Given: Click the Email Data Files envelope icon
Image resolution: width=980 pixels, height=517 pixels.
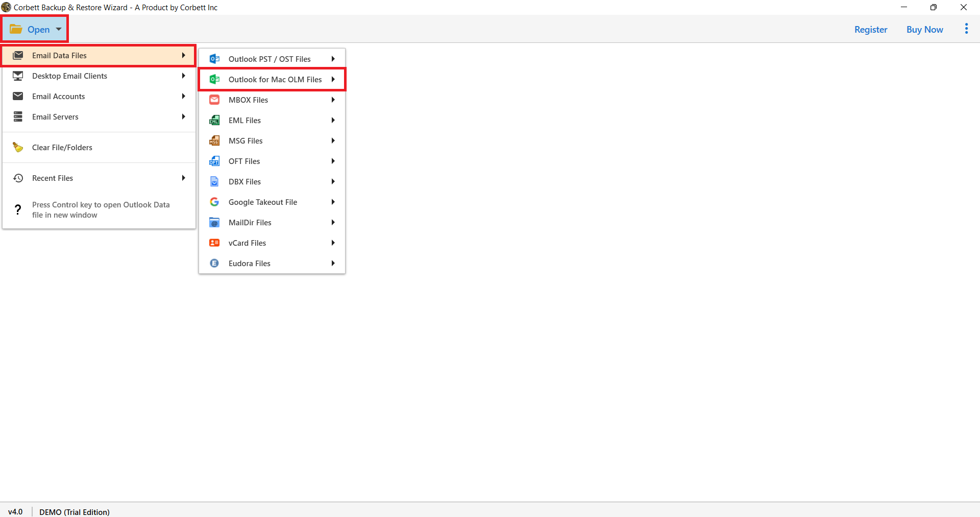Looking at the screenshot, I should click(18, 55).
